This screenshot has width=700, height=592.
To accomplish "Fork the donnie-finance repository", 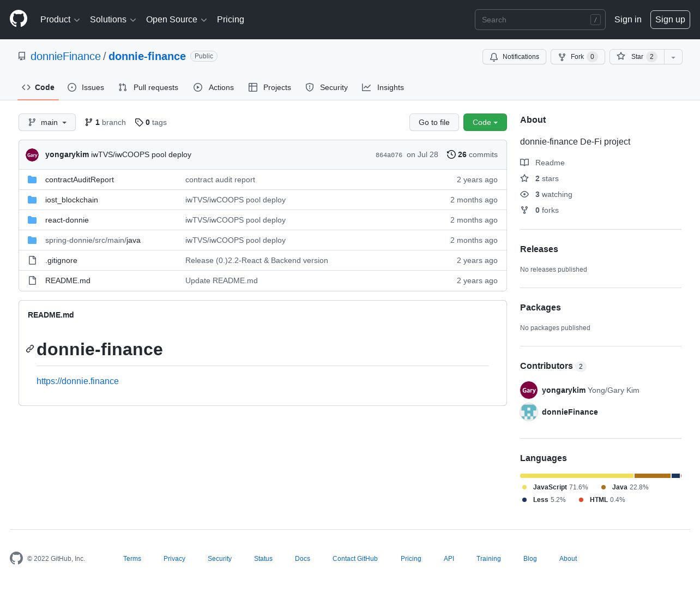I will click(577, 57).
